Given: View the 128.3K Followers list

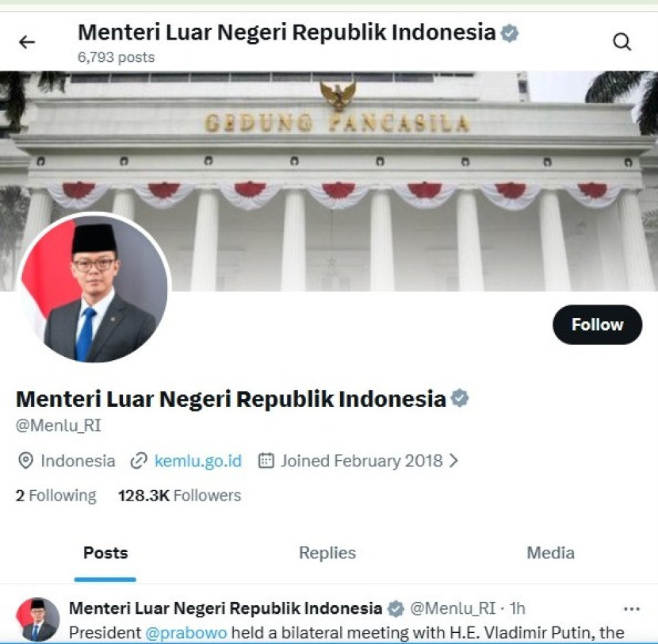Looking at the screenshot, I should [180, 496].
